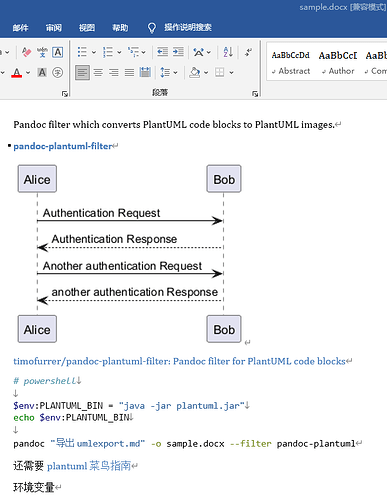The width and height of the screenshot is (387, 500).
Task: Select the Justify alignment icon
Action: (x=129, y=72)
